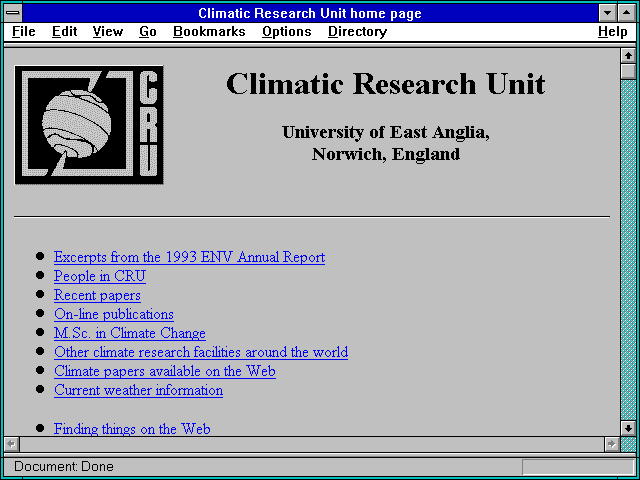Open the Help menu
The width and height of the screenshot is (640, 480).
click(x=613, y=32)
